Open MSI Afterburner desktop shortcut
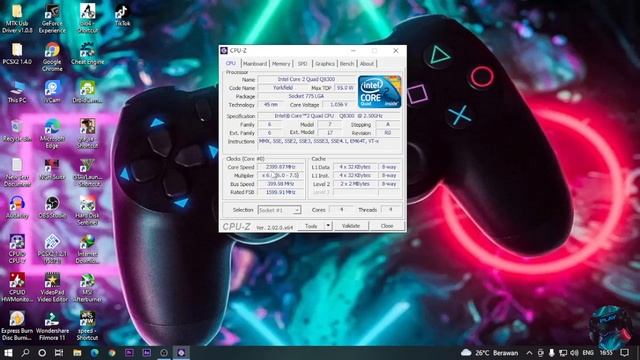The width and height of the screenshot is (640, 360). [x=87, y=287]
